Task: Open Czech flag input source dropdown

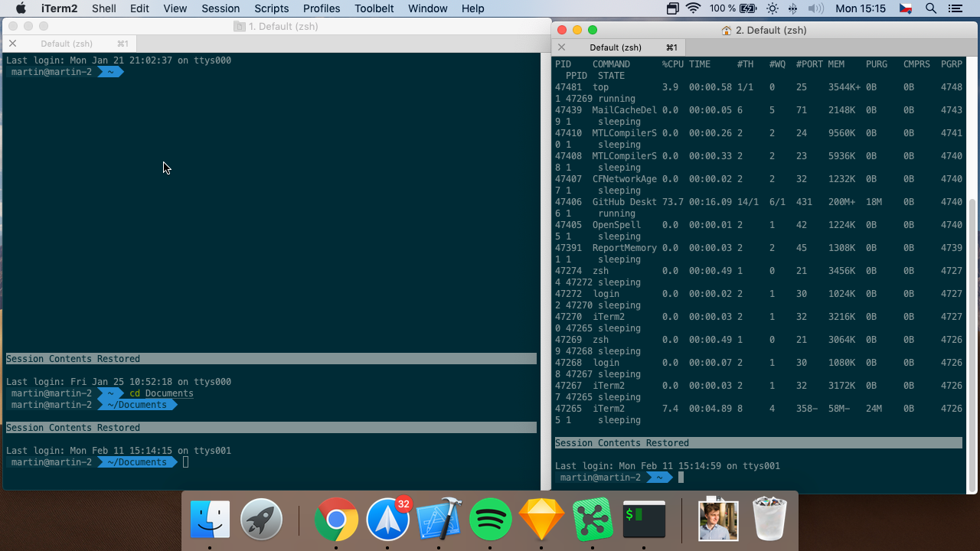Action: [907, 8]
